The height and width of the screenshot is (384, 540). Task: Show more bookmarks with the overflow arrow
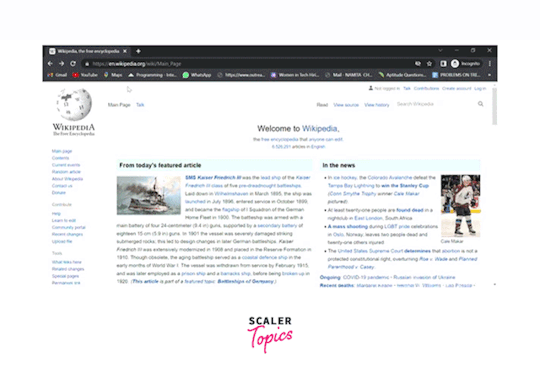click(x=489, y=75)
